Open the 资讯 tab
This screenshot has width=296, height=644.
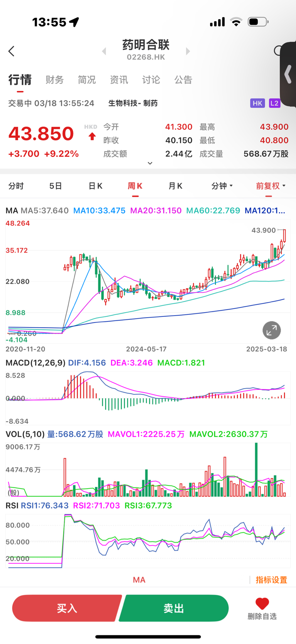[x=119, y=80]
